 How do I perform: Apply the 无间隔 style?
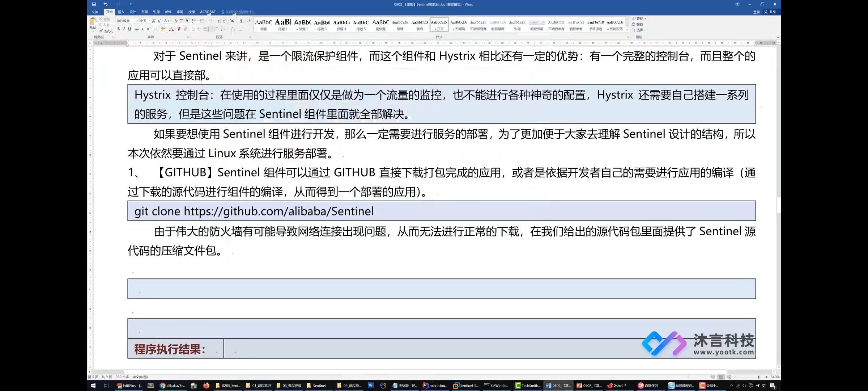(459, 25)
